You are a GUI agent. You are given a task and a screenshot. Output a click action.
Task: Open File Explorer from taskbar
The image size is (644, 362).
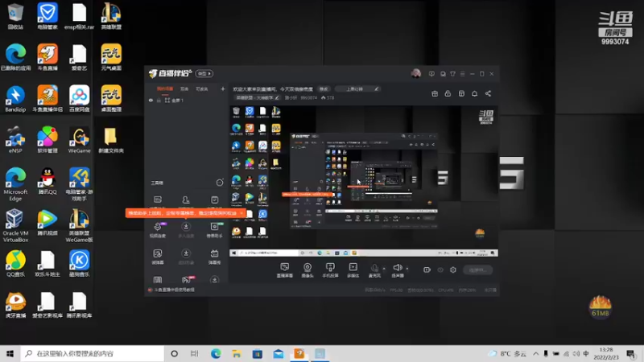pyautogui.click(x=237, y=353)
